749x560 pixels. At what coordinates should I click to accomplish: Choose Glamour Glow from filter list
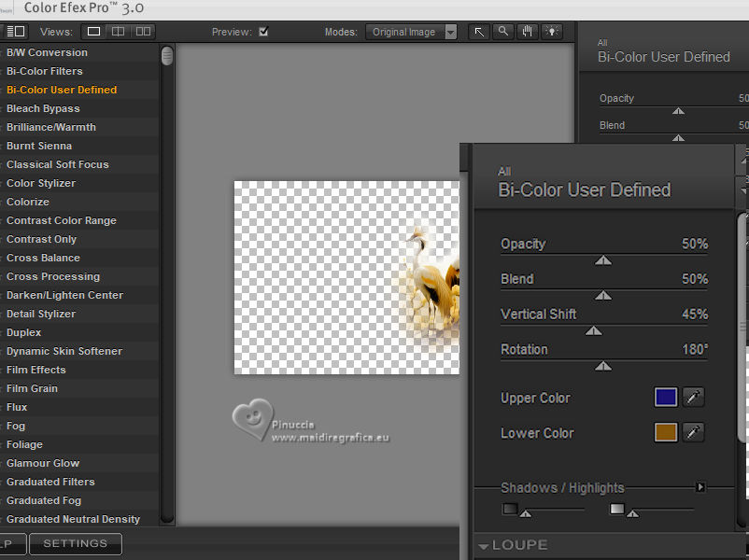(x=43, y=463)
